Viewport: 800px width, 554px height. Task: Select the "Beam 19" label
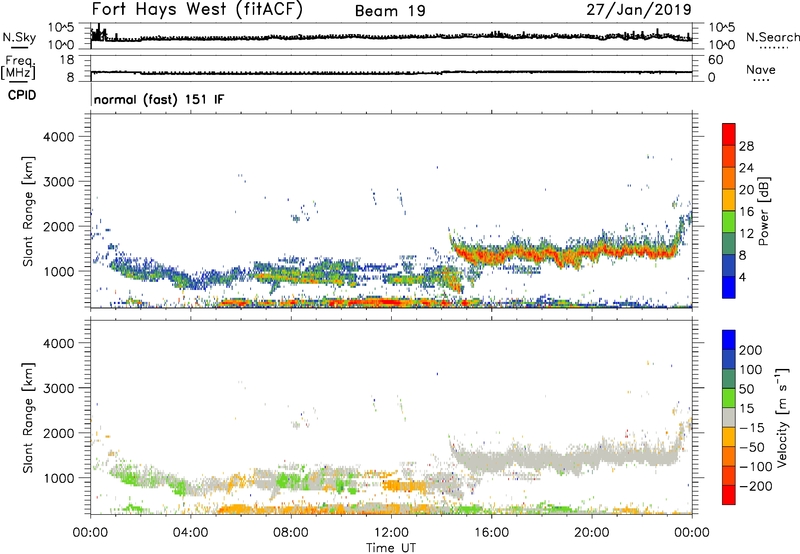390,11
